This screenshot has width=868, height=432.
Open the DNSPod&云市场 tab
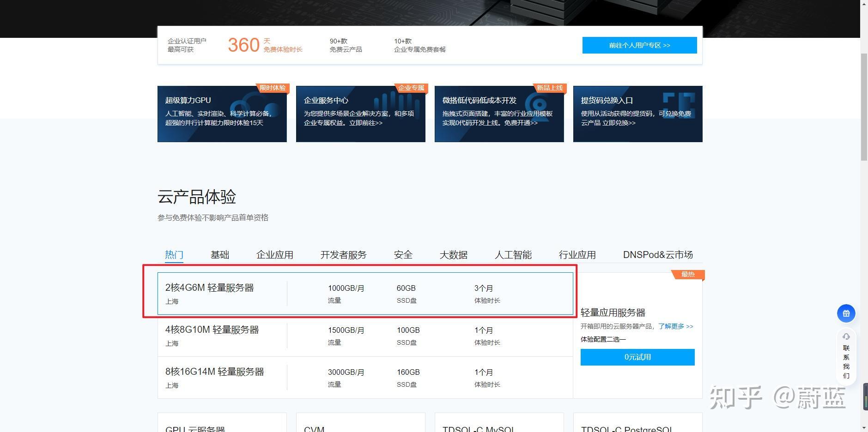coord(657,255)
